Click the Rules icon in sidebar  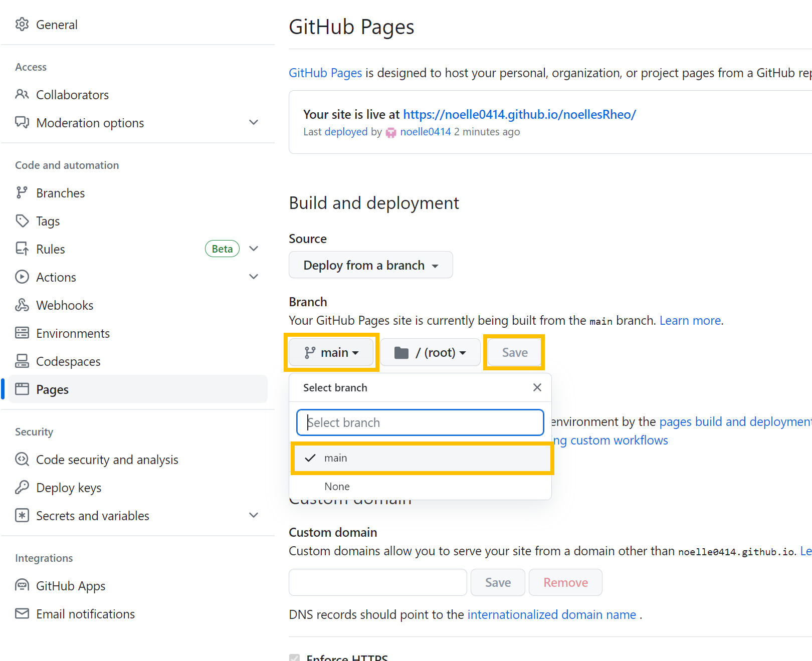pos(22,249)
